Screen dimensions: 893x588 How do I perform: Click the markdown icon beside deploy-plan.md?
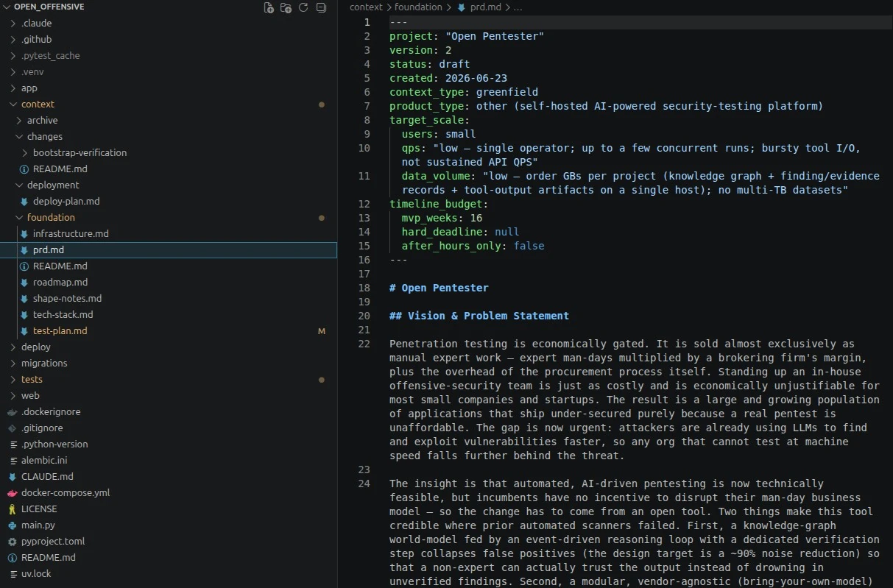click(24, 201)
